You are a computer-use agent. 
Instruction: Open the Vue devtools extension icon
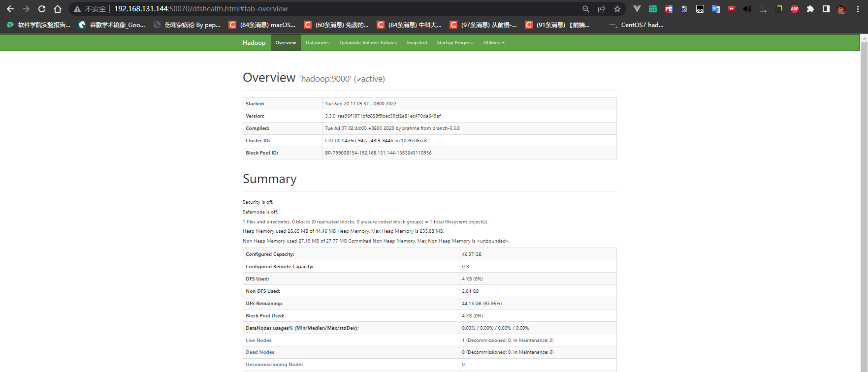tap(637, 9)
